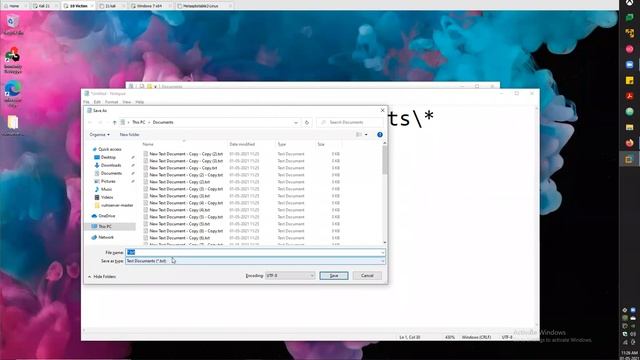This screenshot has width=640, height=360.
Task: Sort files by Name column header
Action: [x=184, y=144]
